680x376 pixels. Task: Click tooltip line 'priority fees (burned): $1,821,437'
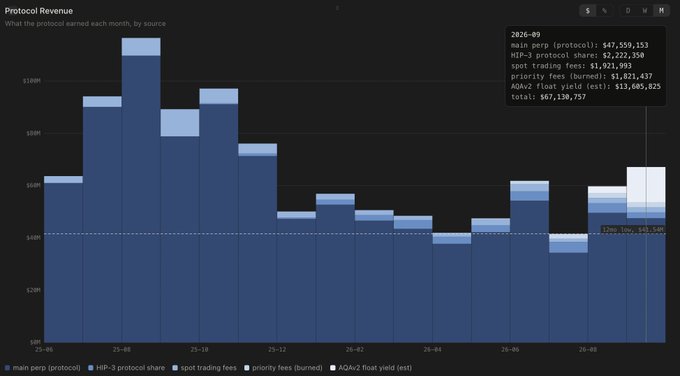582,76
